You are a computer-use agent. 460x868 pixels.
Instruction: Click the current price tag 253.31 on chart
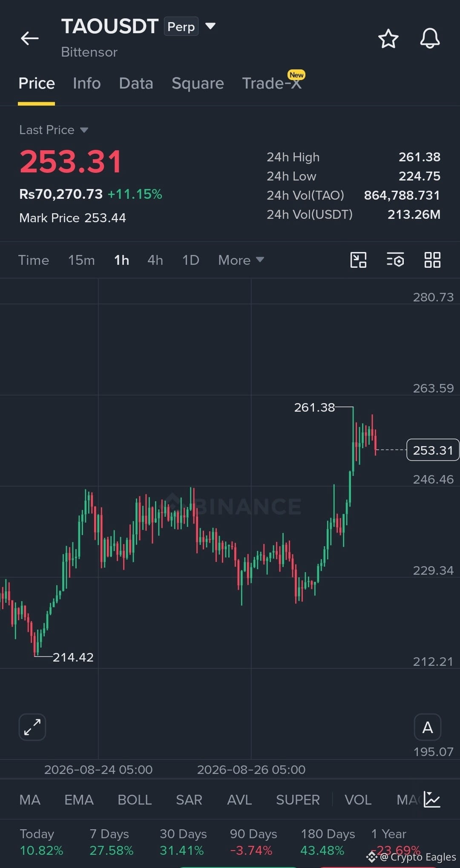(433, 450)
